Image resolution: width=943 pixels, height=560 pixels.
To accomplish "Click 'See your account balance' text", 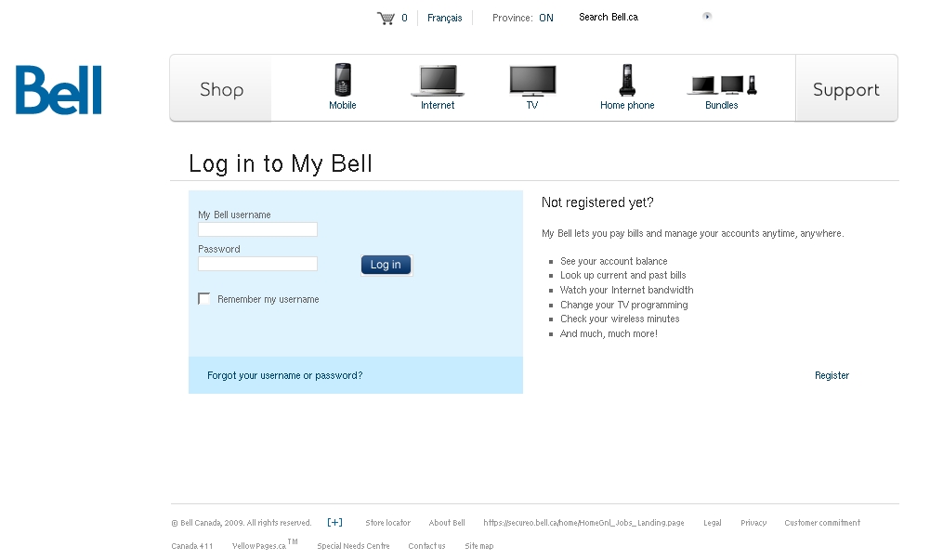I will tap(613, 261).
